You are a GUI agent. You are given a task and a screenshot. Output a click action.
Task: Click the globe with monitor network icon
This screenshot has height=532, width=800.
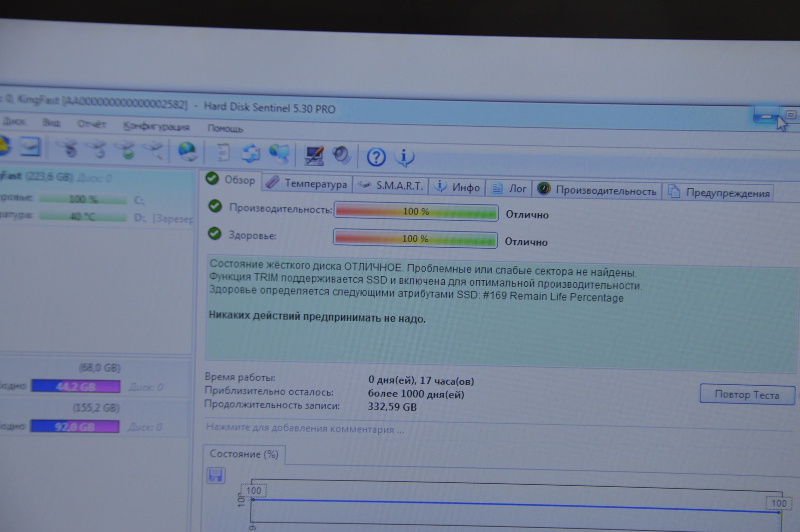[x=279, y=154]
